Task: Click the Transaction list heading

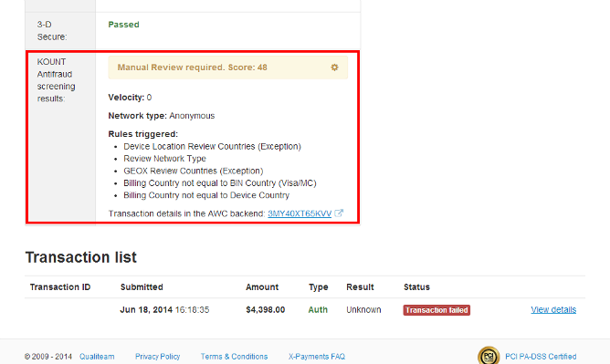Action: 81,257
